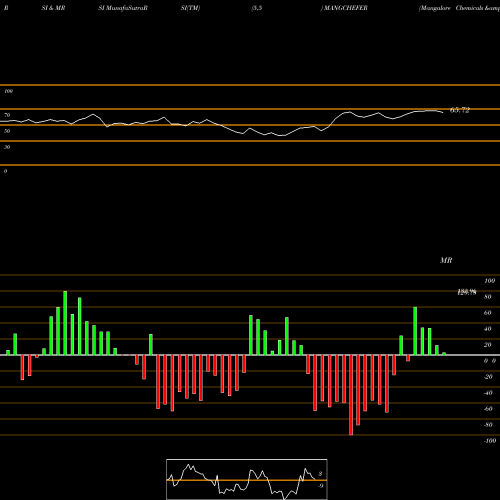Click the 65.72 RSI value label
This screenshot has width=500, height=500.
[x=460, y=110]
